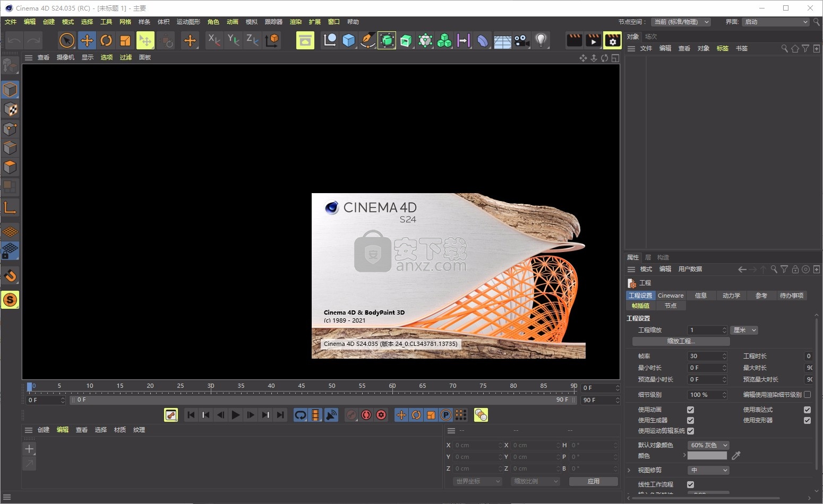Record active objects keyframe
Viewport: 823px width, 504px height.
pos(352,415)
